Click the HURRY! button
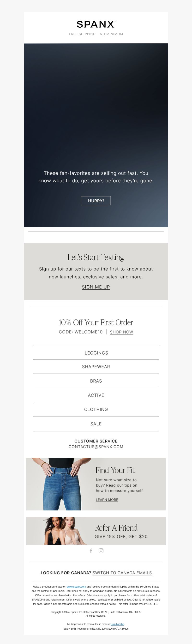 coord(96,201)
